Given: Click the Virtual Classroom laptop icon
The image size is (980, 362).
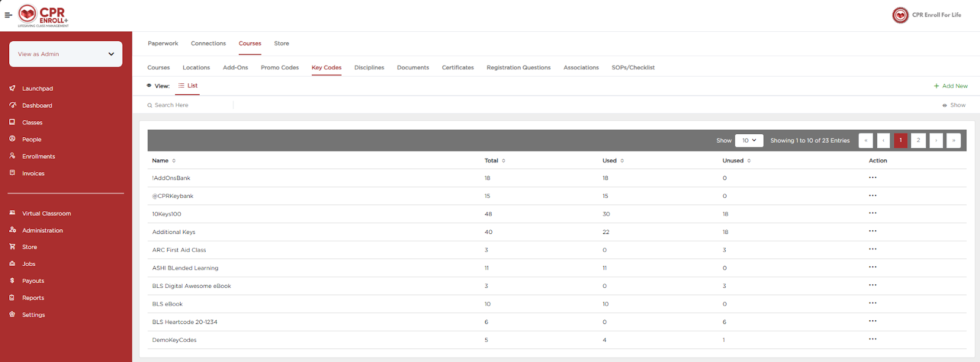Looking at the screenshot, I should pyautogui.click(x=12, y=213).
